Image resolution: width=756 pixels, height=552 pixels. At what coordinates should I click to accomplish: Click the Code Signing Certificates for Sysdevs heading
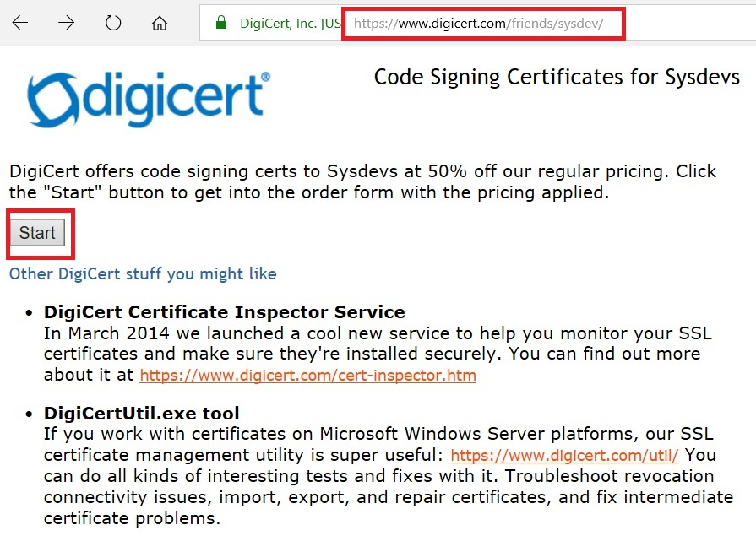(556, 78)
